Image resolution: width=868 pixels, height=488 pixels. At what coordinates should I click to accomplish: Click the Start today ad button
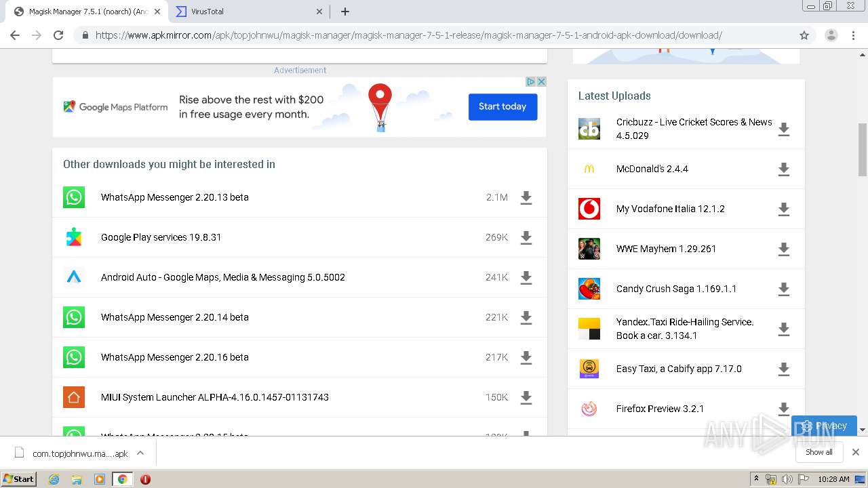502,106
